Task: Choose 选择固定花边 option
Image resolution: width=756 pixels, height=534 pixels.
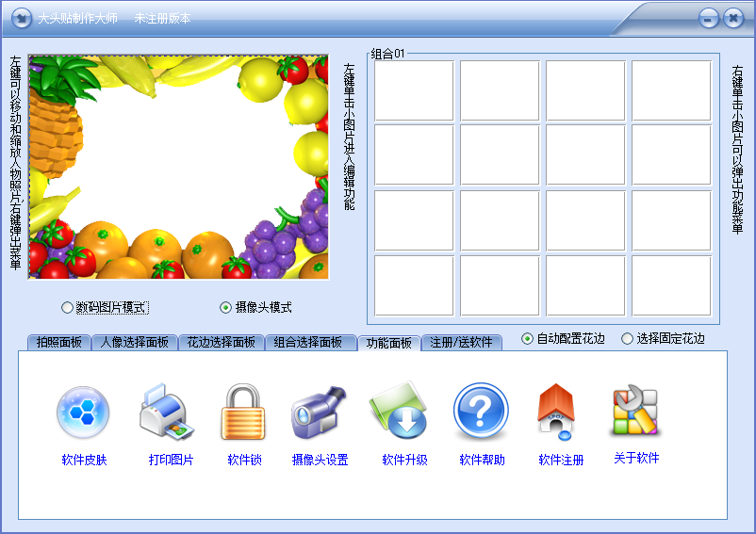Action: point(628,339)
